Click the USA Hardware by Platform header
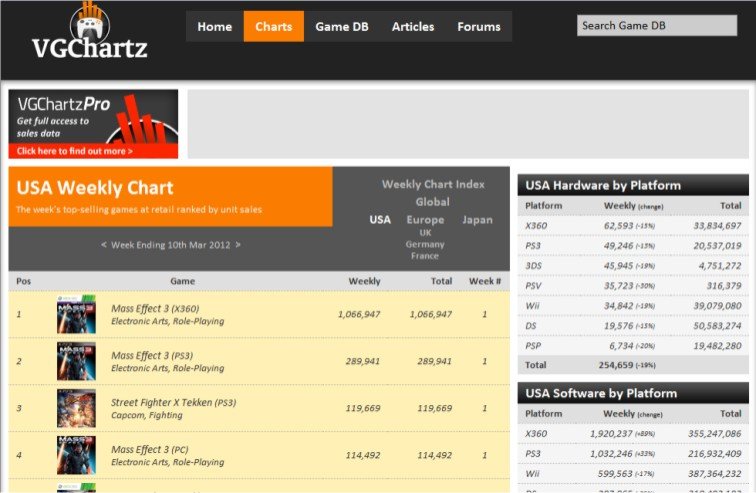Image resolution: width=756 pixels, height=493 pixels. pyautogui.click(x=633, y=186)
